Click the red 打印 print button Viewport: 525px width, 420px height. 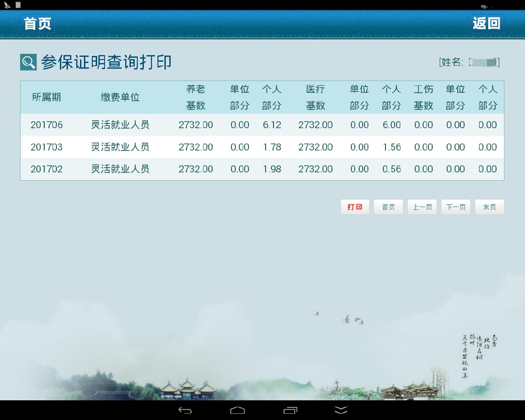click(355, 207)
